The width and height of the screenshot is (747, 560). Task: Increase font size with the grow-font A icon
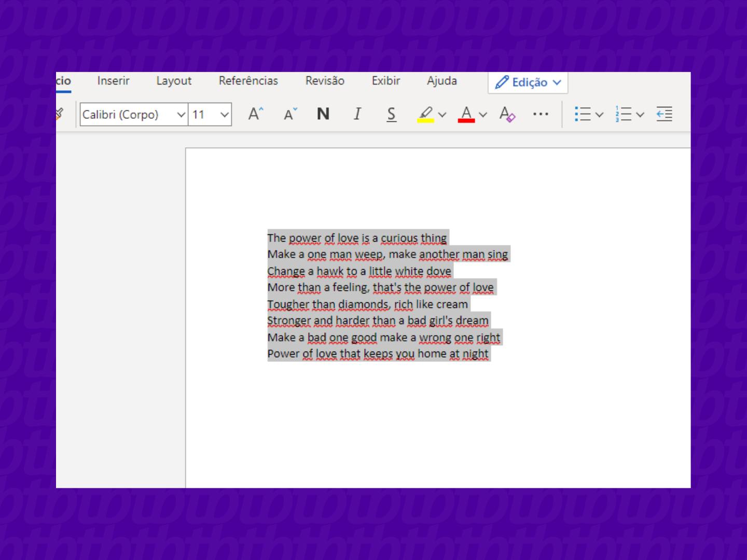pyautogui.click(x=256, y=114)
